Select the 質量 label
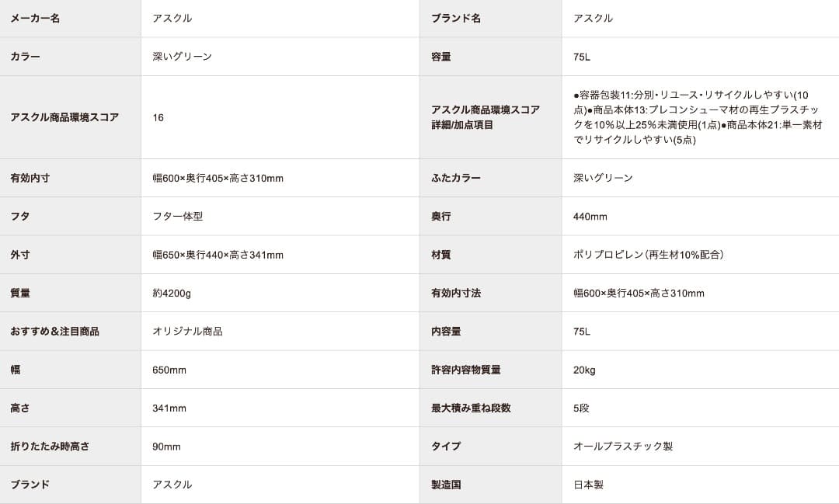839x504 pixels. click(x=19, y=294)
